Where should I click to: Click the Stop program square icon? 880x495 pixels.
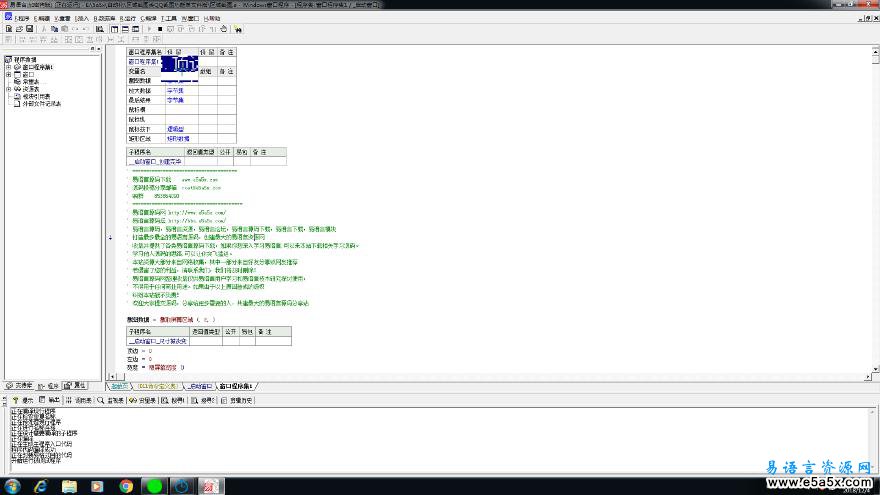tap(160, 29)
